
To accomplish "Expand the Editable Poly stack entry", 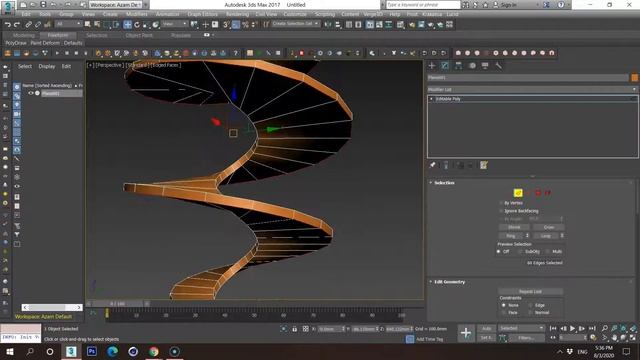I will coord(431,99).
